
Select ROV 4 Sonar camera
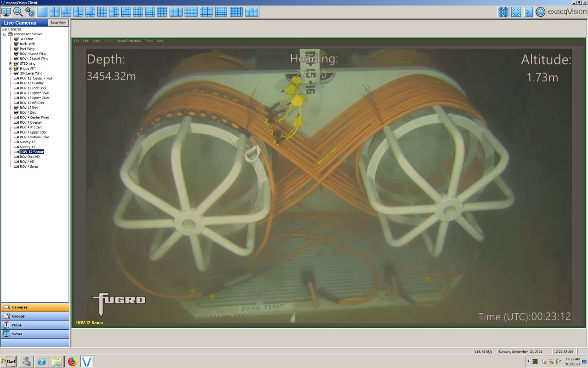point(29,167)
